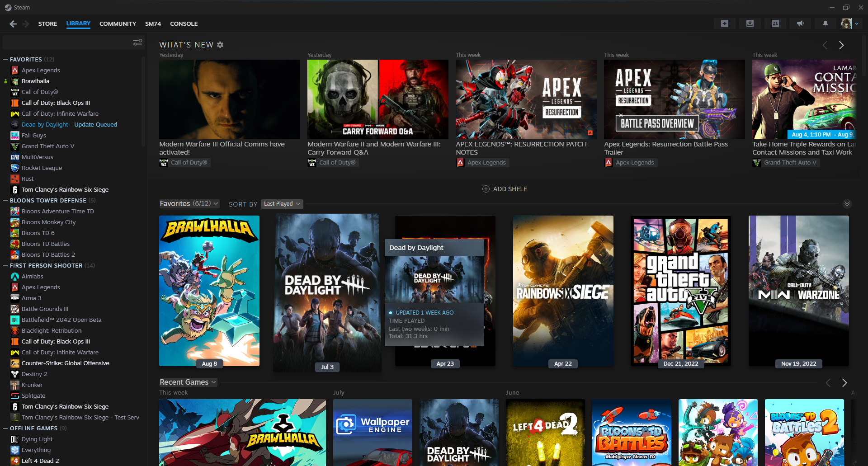Collapse the First Person Shooter category

point(5,265)
